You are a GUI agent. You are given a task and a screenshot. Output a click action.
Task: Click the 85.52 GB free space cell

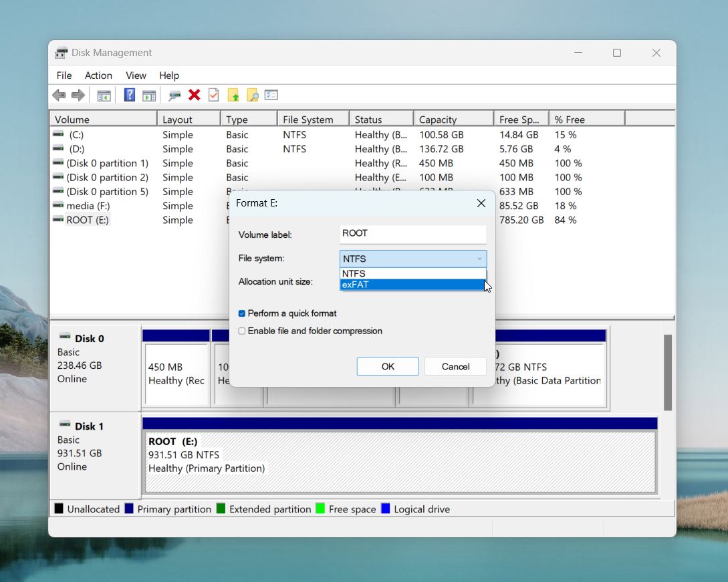coord(519,206)
